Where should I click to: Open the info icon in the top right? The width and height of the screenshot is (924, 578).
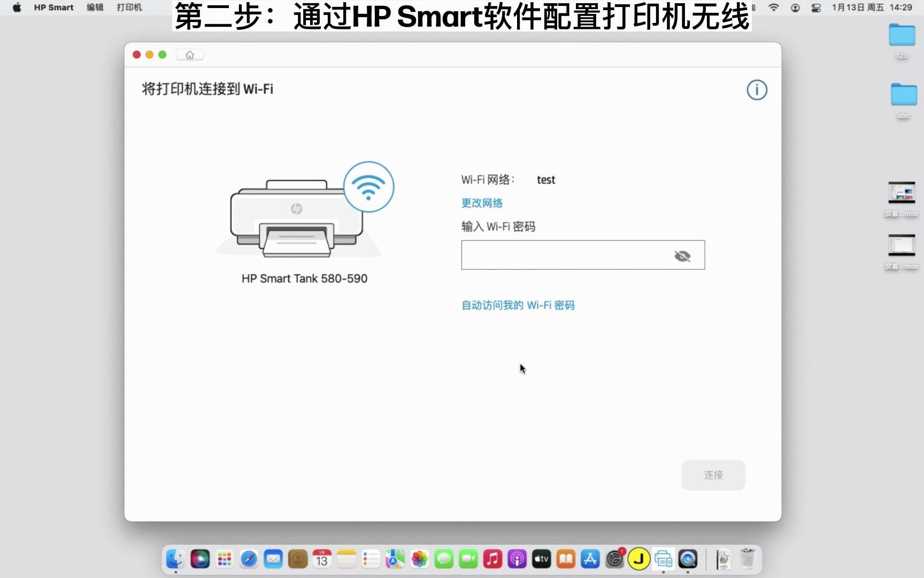[757, 90]
